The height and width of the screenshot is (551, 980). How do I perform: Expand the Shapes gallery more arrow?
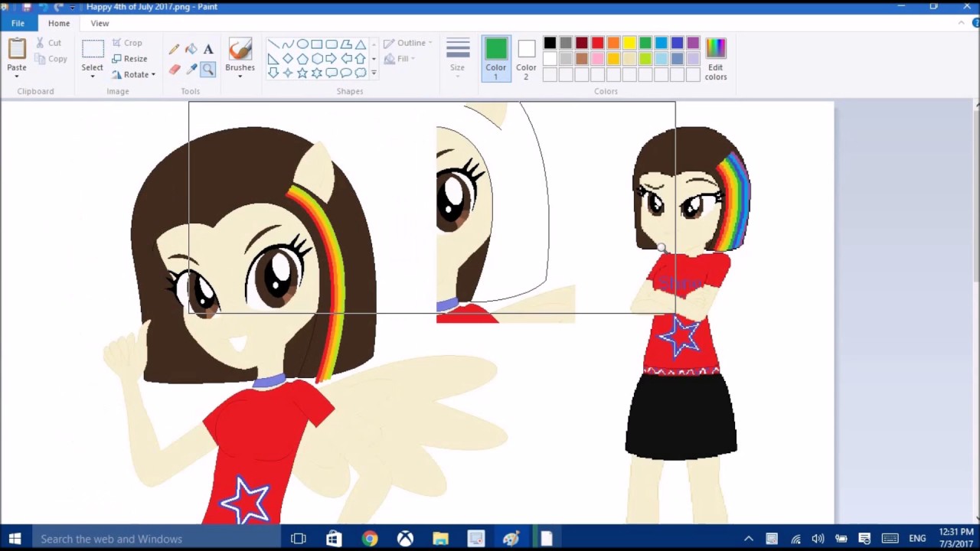click(x=374, y=73)
